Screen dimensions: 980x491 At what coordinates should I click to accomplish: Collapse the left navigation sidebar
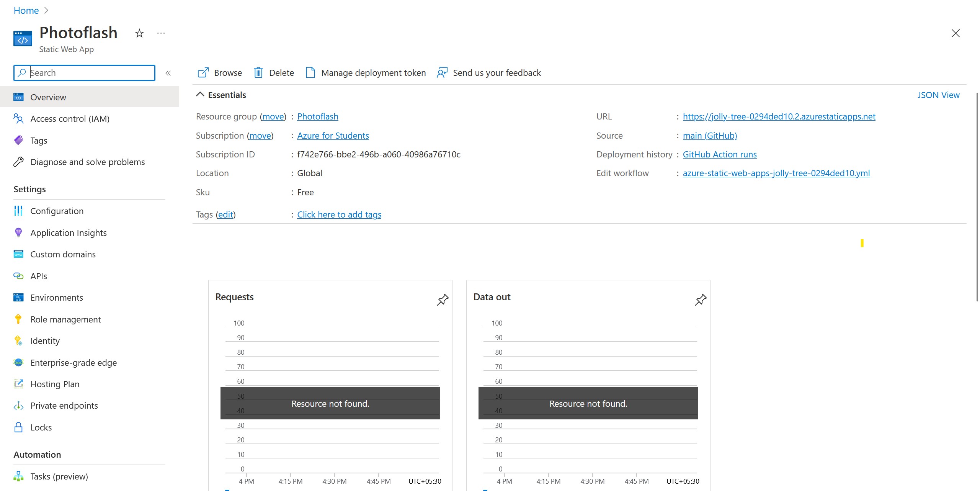168,73
